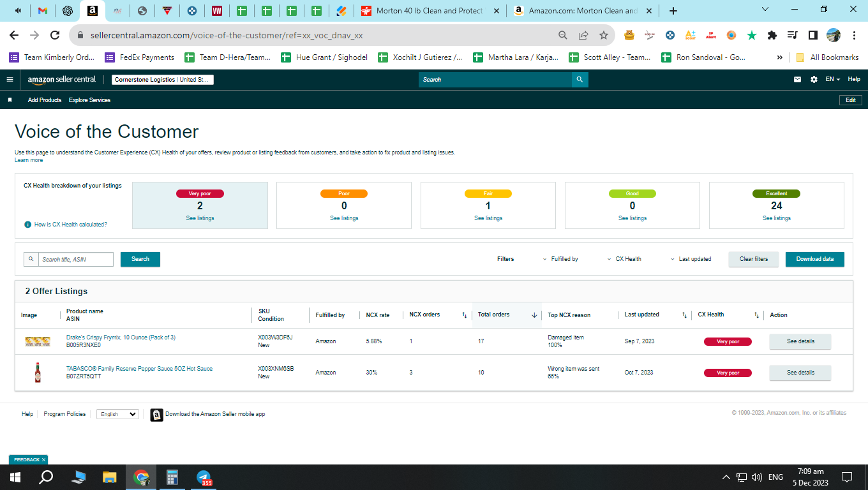Screen dimensions: 868x490
Task: Click the Chrome address bar URL
Action: click(x=225, y=35)
